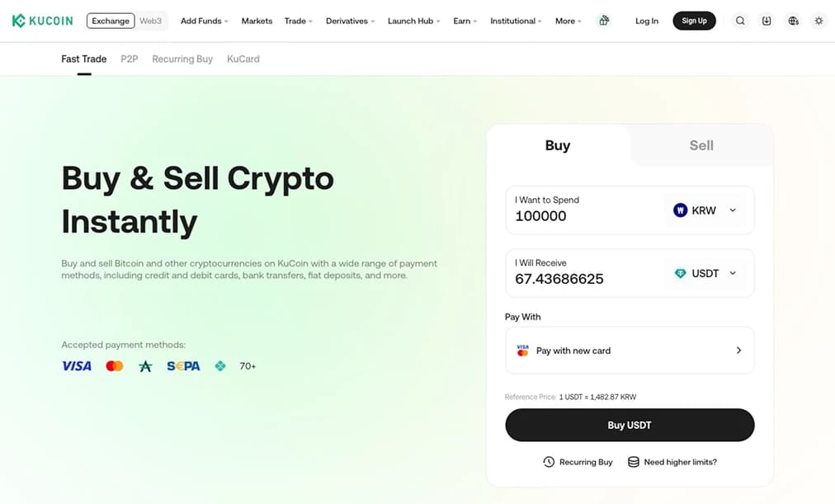Click the Mastercard payment icon
Image resolution: width=835 pixels, height=504 pixels.
tap(114, 365)
